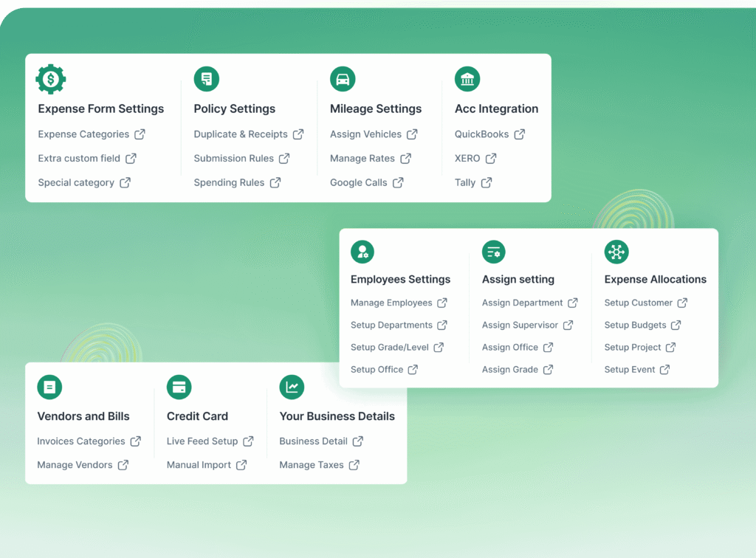
Task: Click the Employees Settings person icon
Action: (x=362, y=252)
